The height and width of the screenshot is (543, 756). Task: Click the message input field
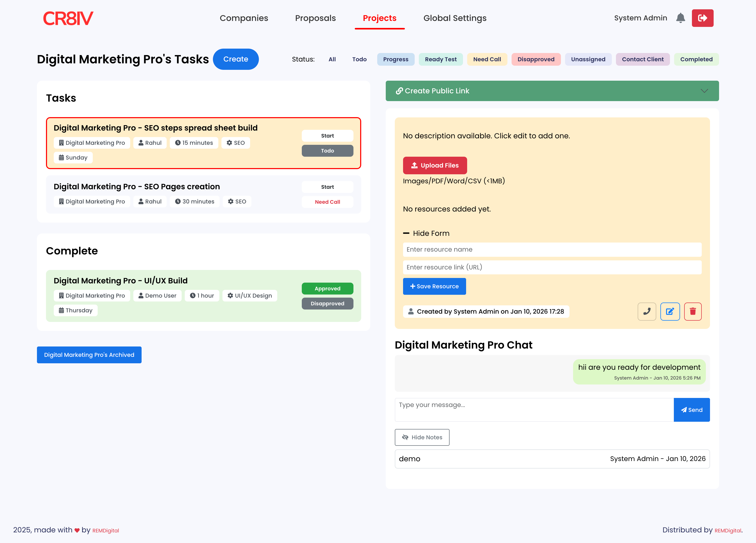[533, 410]
